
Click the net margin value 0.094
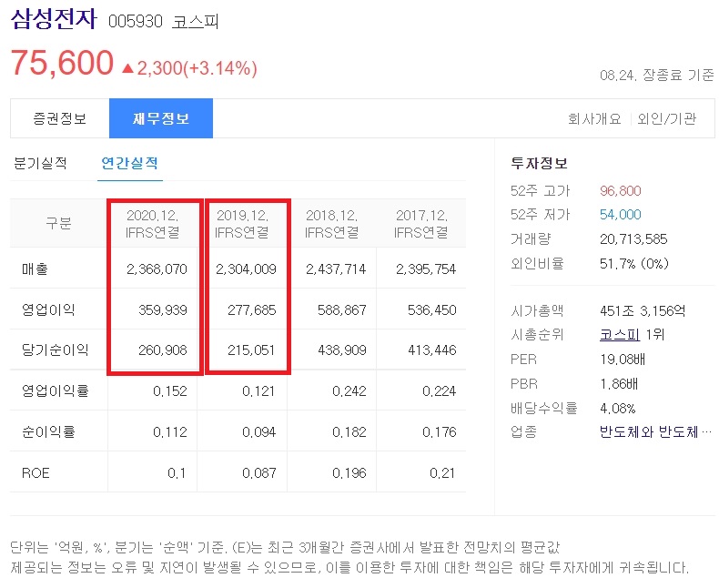pos(258,432)
